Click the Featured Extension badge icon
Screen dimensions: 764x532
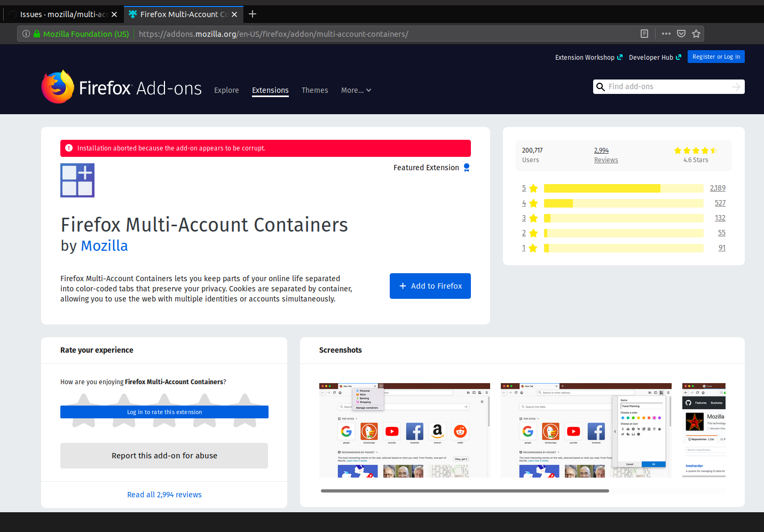pos(467,167)
